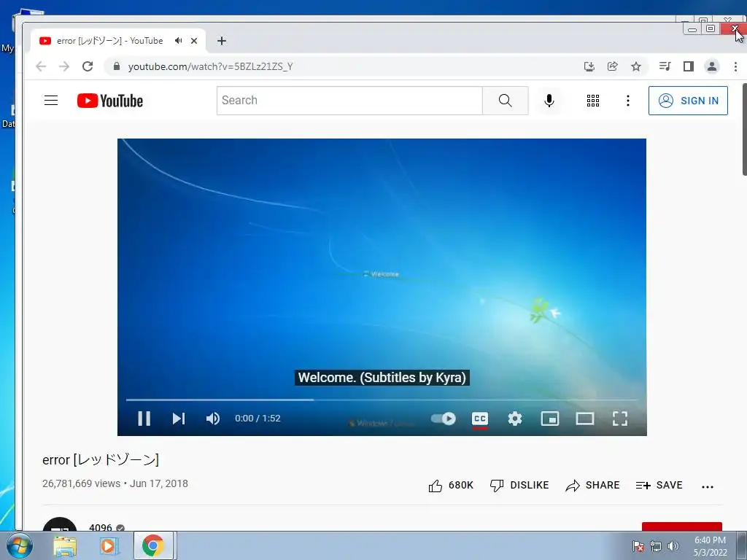Seek on the video progress bar
Image resolution: width=747 pixels, height=560 pixels.
click(382, 400)
